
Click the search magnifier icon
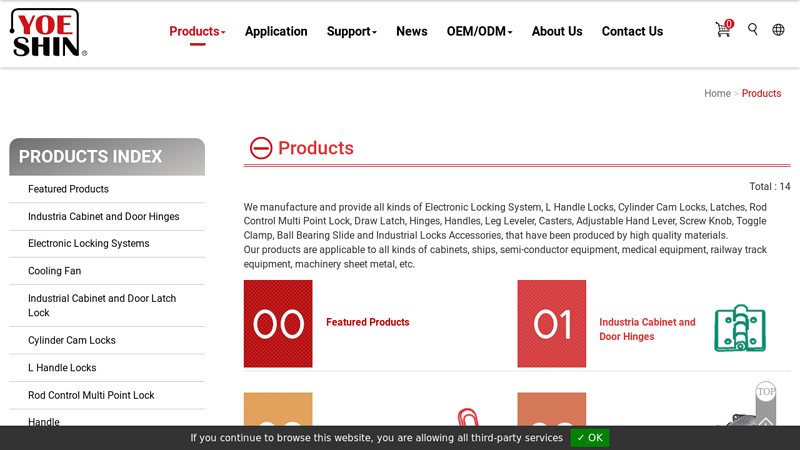[x=753, y=30]
